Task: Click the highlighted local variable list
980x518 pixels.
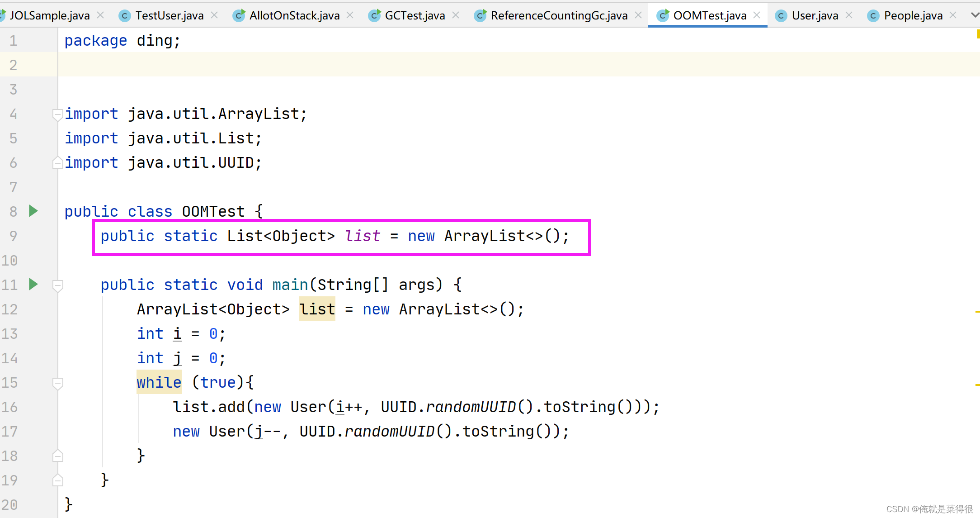Action: [317, 309]
